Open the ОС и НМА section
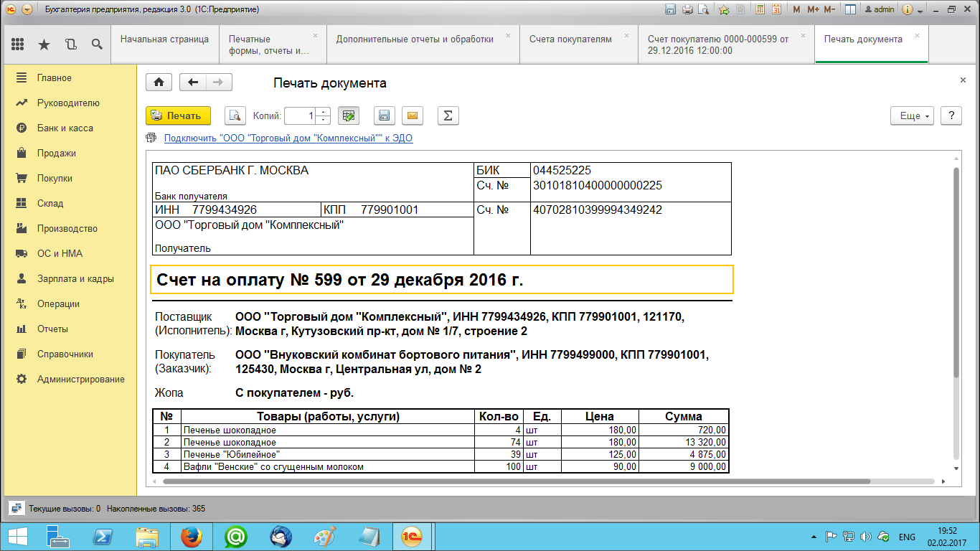Image resolution: width=980 pixels, height=551 pixels. click(x=70, y=253)
